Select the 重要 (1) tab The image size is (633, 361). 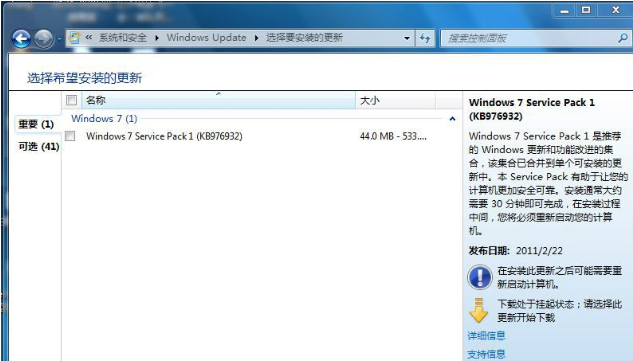click(36, 124)
